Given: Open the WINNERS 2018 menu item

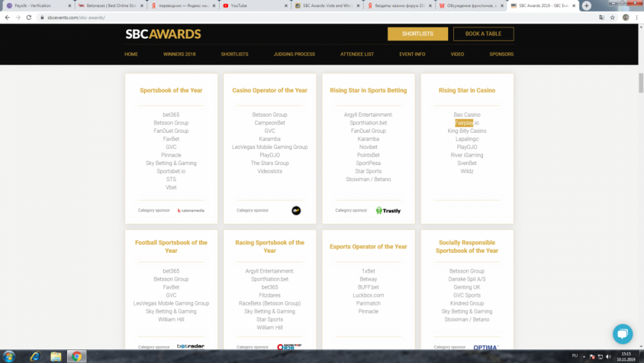Looking at the screenshot, I should 179,54.
